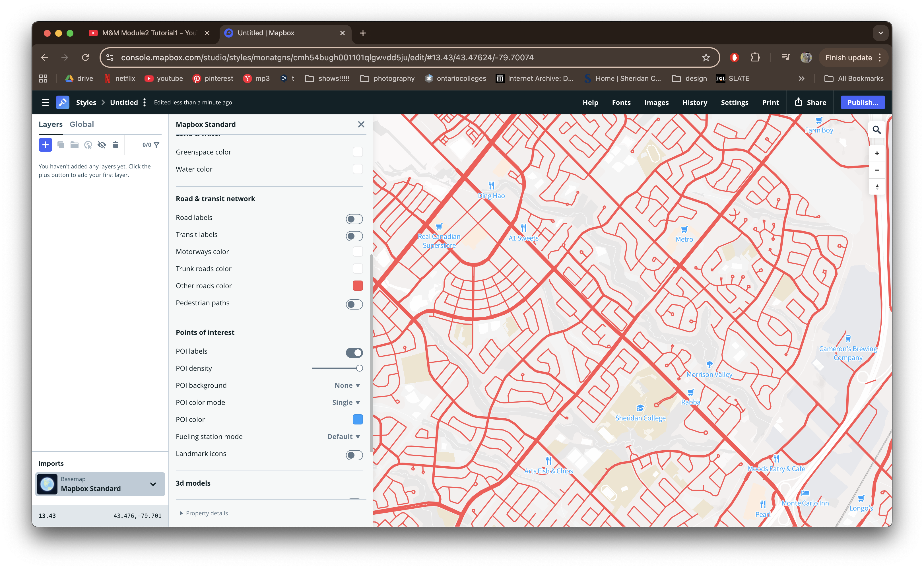Click the duplicate layer icon

[x=61, y=145]
